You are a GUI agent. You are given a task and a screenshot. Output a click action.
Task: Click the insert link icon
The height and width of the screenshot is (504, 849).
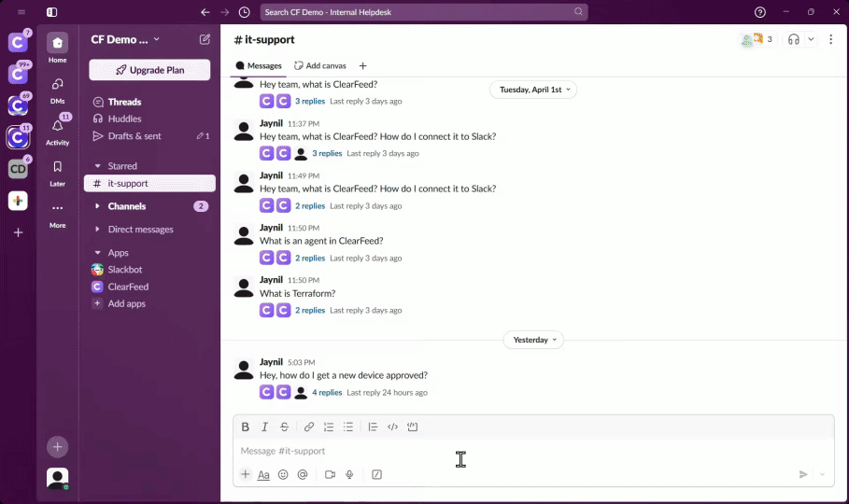tap(309, 427)
